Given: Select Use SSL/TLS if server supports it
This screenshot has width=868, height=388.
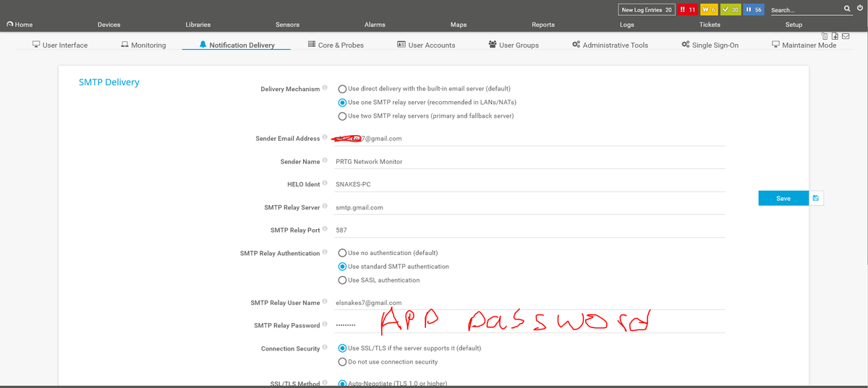Looking at the screenshot, I should click(x=343, y=348).
